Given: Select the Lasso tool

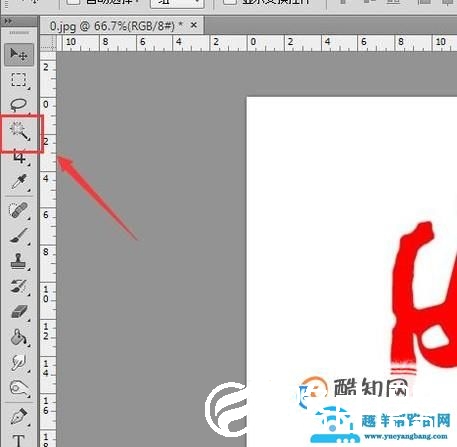Looking at the screenshot, I should point(19,105).
